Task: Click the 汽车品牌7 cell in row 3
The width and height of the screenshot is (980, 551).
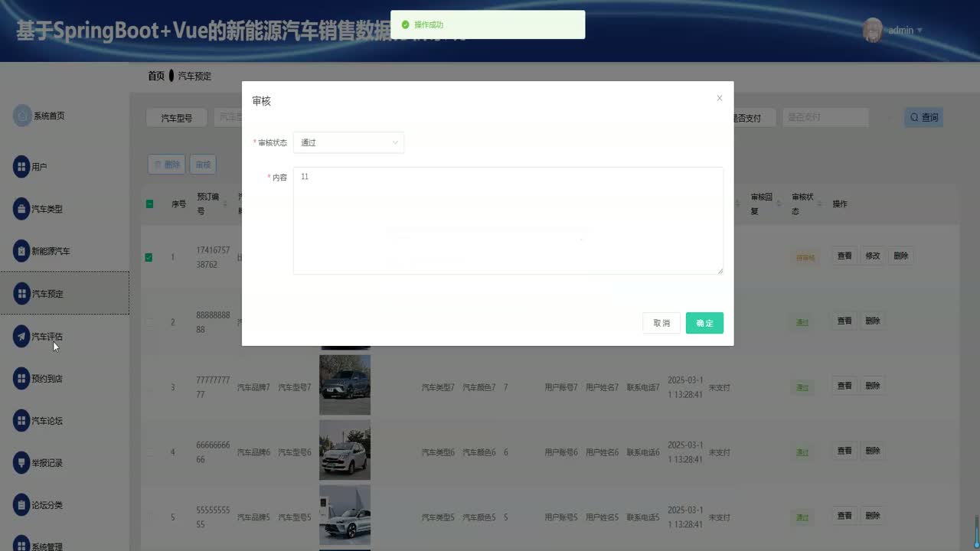Action: pos(254,387)
